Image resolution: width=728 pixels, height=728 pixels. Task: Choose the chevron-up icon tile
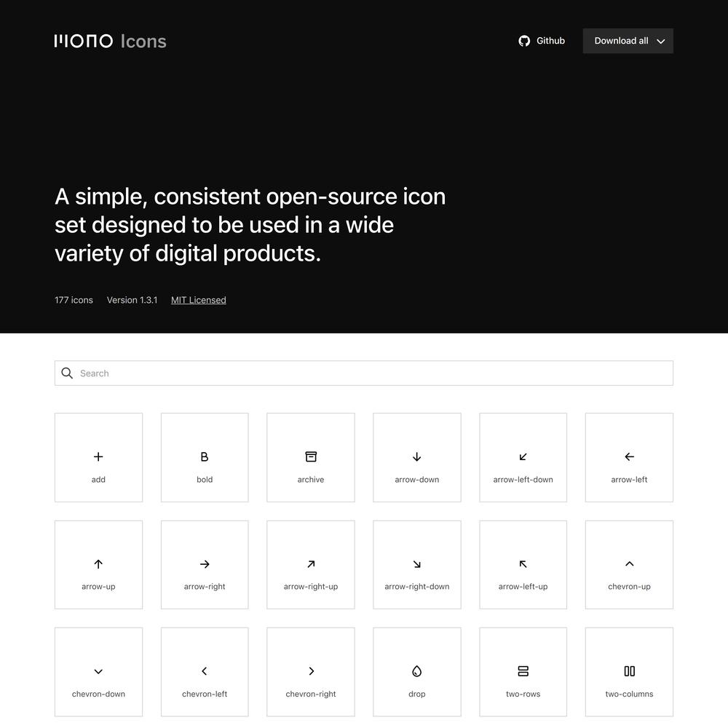(629, 565)
